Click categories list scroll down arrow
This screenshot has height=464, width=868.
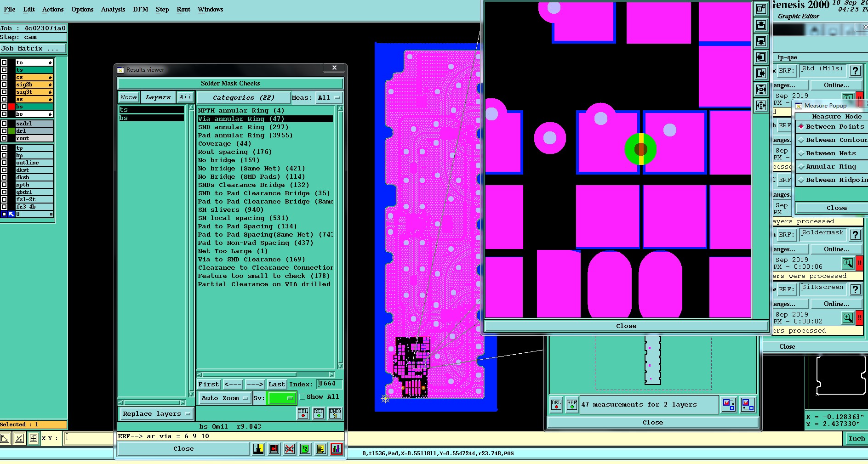tap(340, 366)
